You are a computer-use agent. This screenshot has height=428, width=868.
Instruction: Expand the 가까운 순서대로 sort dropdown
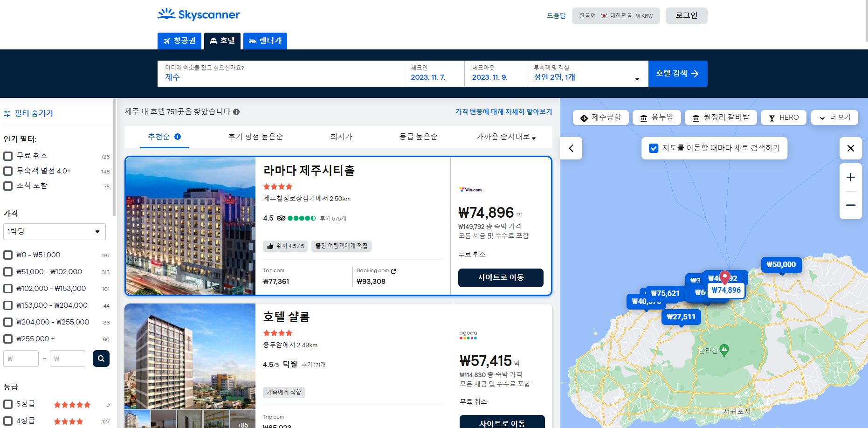[506, 137]
